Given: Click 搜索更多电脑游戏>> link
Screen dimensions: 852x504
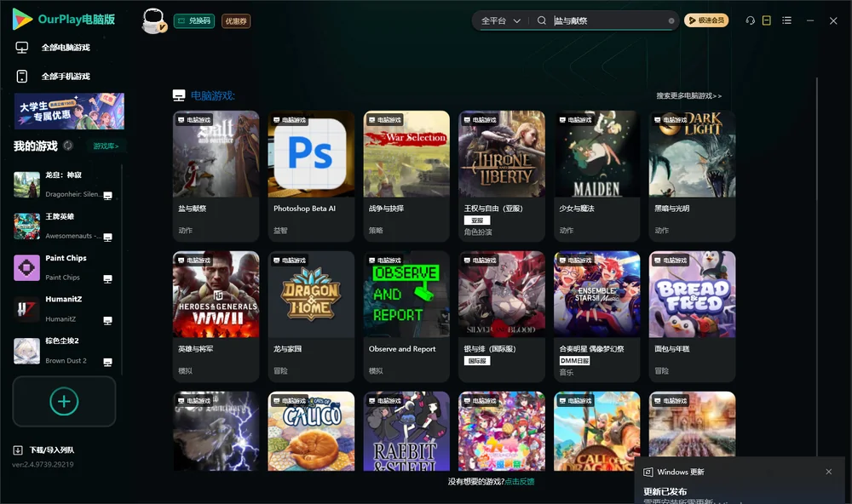Looking at the screenshot, I should (x=688, y=95).
